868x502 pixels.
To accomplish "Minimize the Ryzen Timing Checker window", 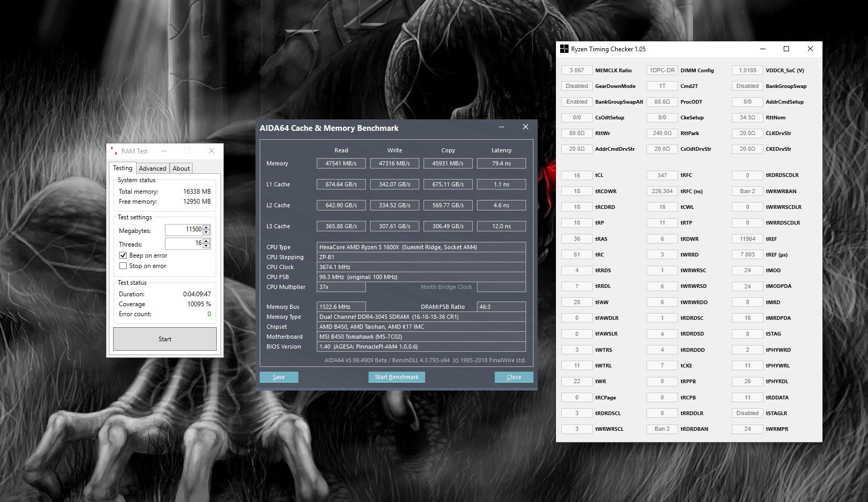I will (x=762, y=49).
